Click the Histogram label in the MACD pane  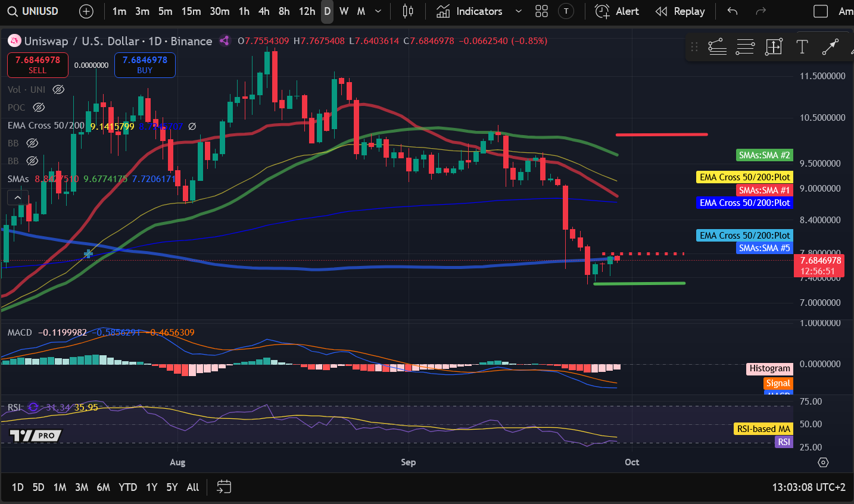click(769, 369)
